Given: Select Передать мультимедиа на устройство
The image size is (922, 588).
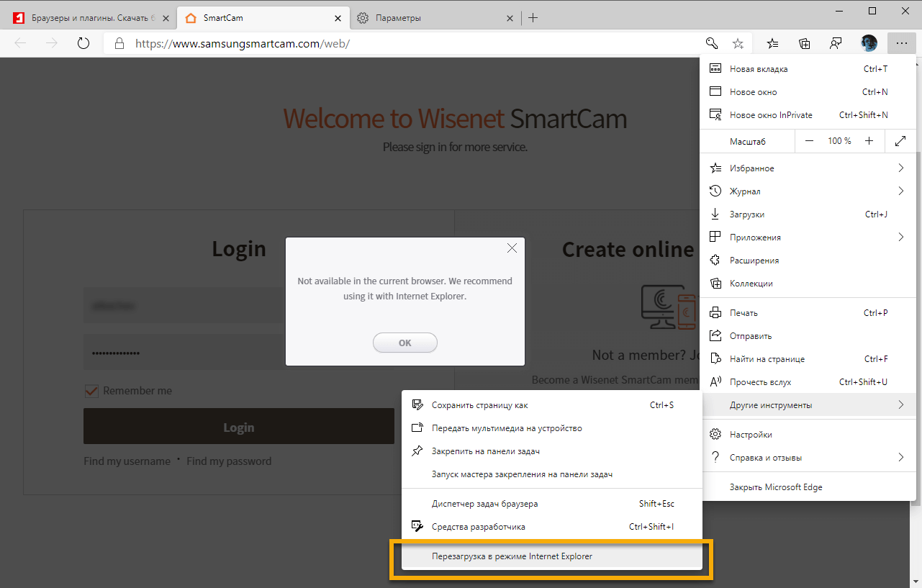Looking at the screenshot, I should (x=551, y=428).
